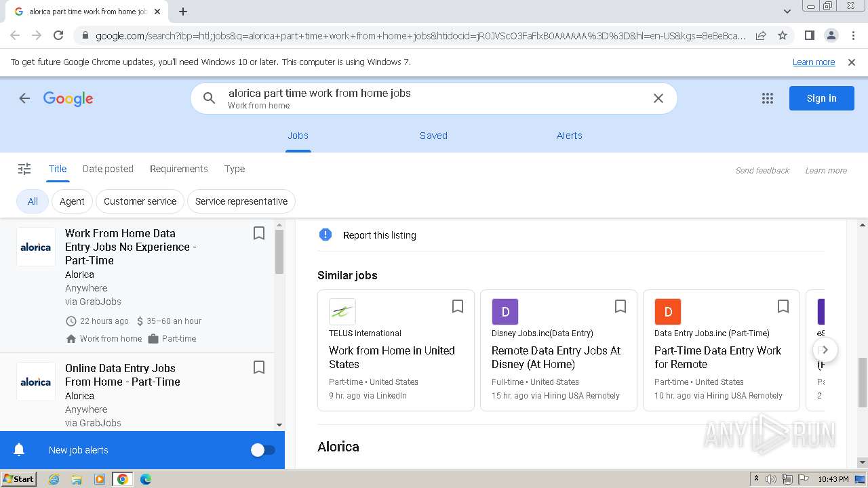Click the Sign in button
The height and width of the screenshot is (488, 868).
(821, 98)
